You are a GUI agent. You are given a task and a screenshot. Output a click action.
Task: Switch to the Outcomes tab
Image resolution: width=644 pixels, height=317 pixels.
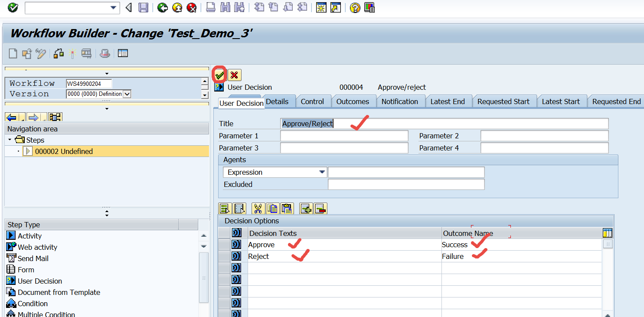[353, 101]
